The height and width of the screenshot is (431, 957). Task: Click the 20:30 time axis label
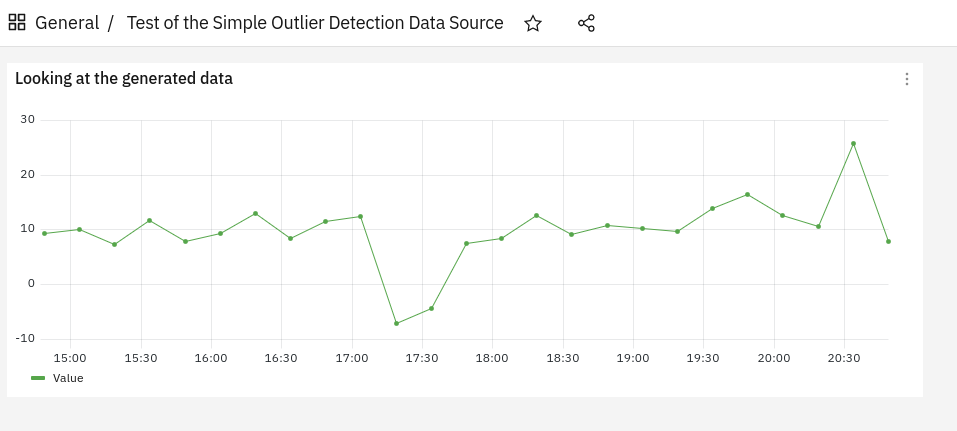pos(843,358)
